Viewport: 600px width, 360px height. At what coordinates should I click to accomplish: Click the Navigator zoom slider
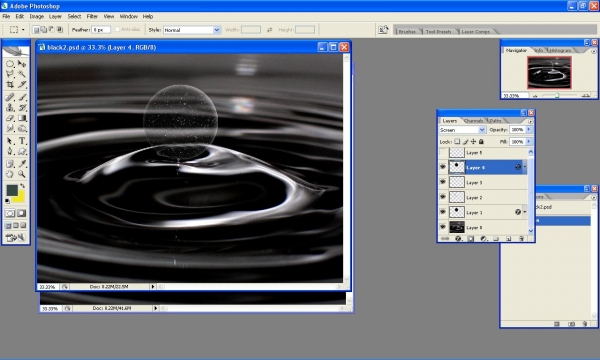click(558, 95)
